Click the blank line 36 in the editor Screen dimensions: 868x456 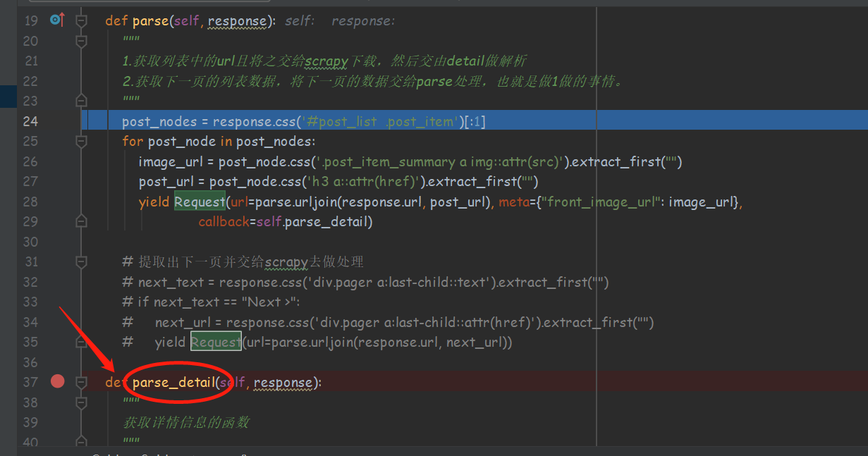[x=353, y=362]
